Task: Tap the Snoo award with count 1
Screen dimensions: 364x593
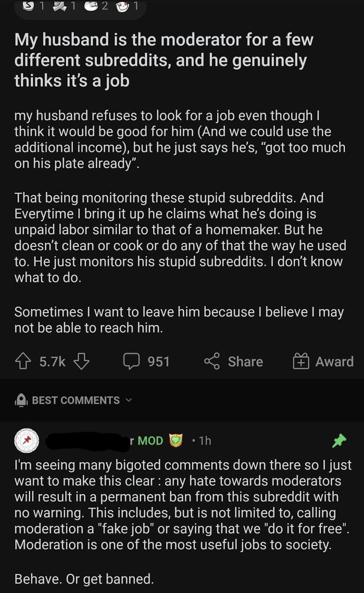Action: point(122,6)
